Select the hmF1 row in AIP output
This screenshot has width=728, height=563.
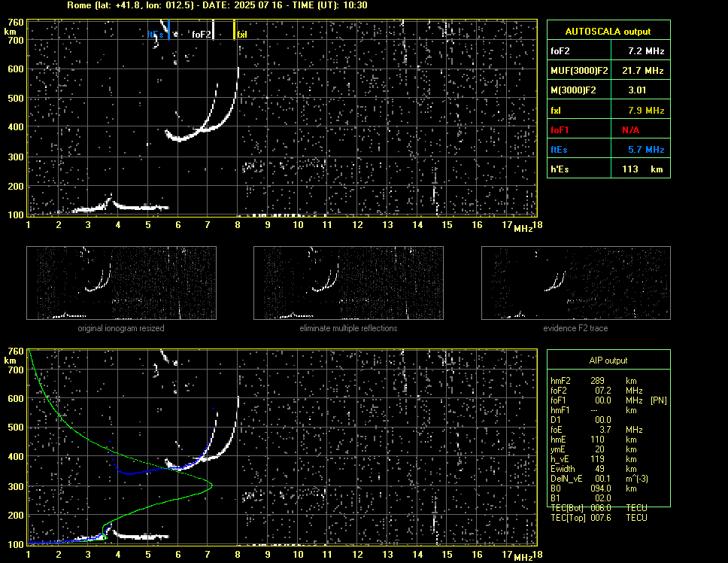point(593,409)
